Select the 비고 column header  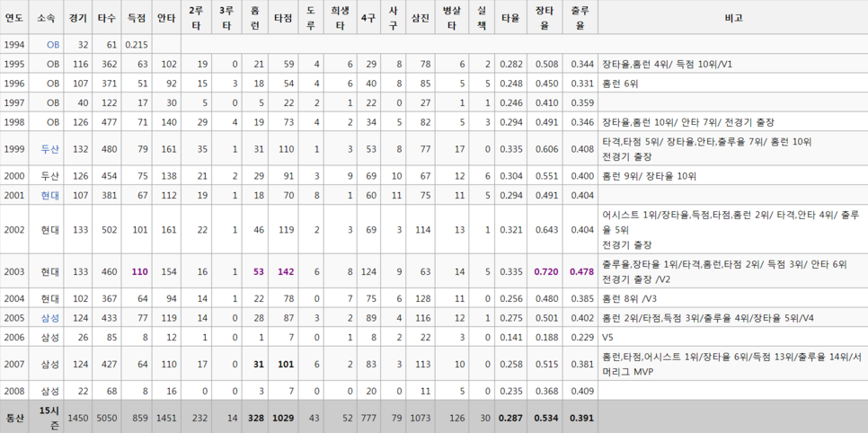pos(733,18)
